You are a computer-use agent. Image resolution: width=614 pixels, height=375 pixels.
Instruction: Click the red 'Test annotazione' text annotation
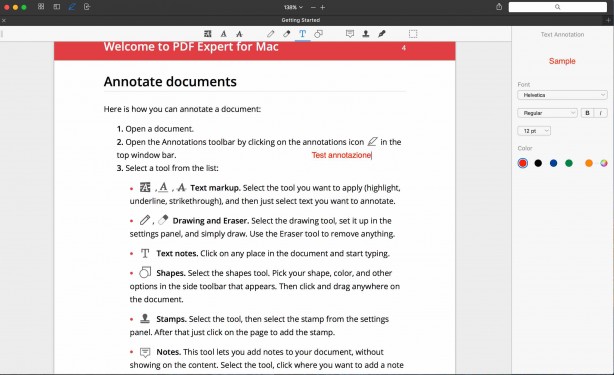[x=341, y=155]
